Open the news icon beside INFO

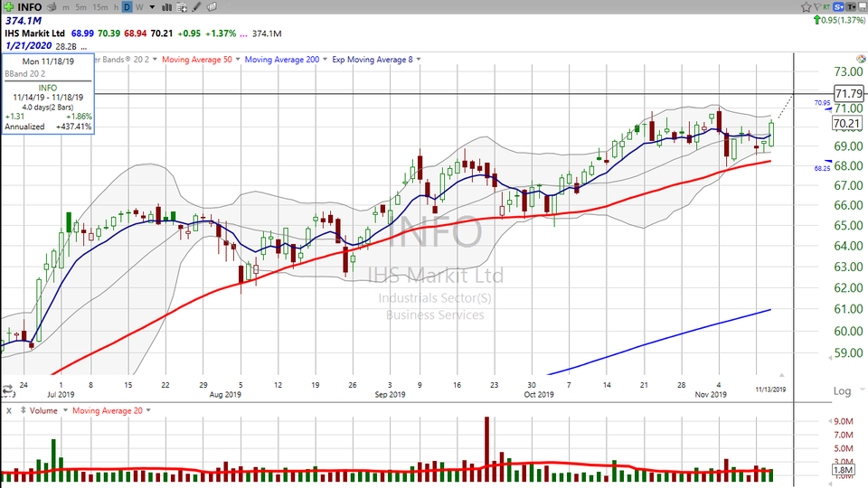pyautogui.click(x=52, y=7)
